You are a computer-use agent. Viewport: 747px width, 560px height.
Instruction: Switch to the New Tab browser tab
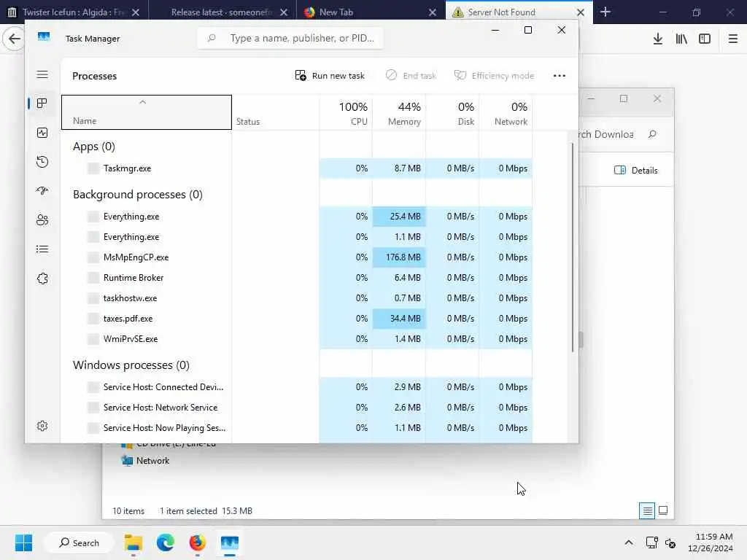click(369, 12)
